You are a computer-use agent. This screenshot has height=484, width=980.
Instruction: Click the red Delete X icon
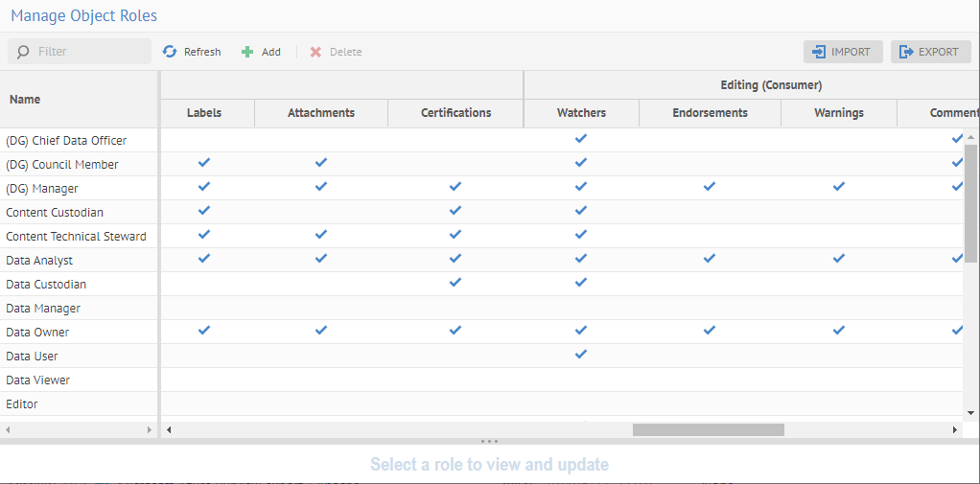[x=315, y=52]
